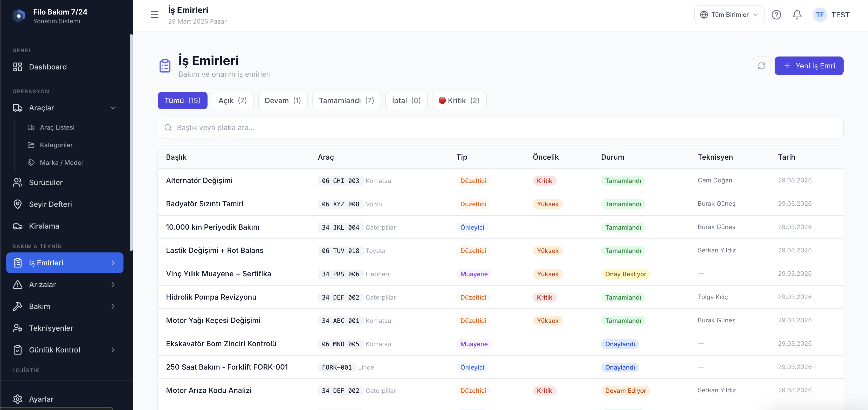Filter by Açık (7) tab
The width and height of the screenshot is (868, 410).
pos(232,101)
